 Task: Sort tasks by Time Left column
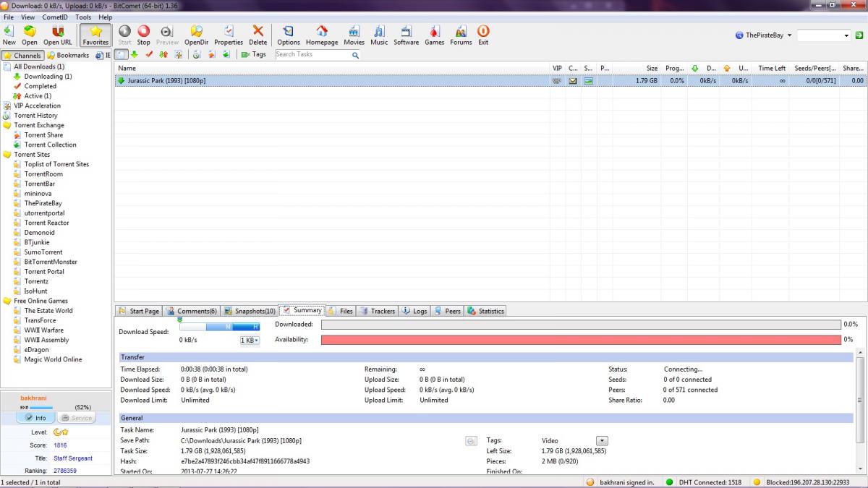(x=770, y=68)
